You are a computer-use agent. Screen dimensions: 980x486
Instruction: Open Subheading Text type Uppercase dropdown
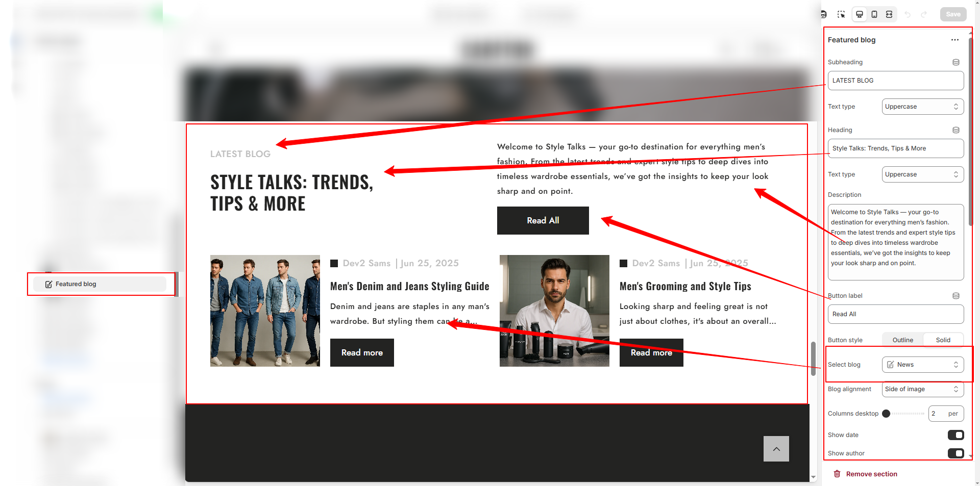[923, 107]
